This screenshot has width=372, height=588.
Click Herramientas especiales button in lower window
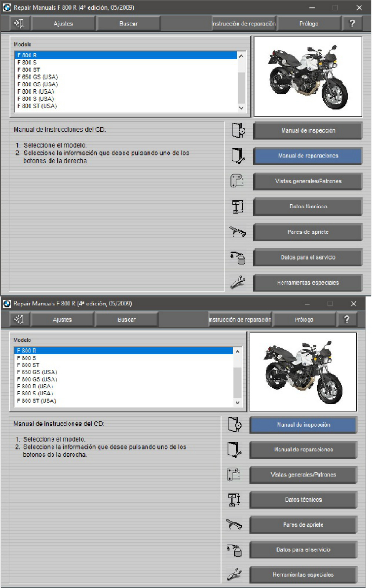point(303,575)
